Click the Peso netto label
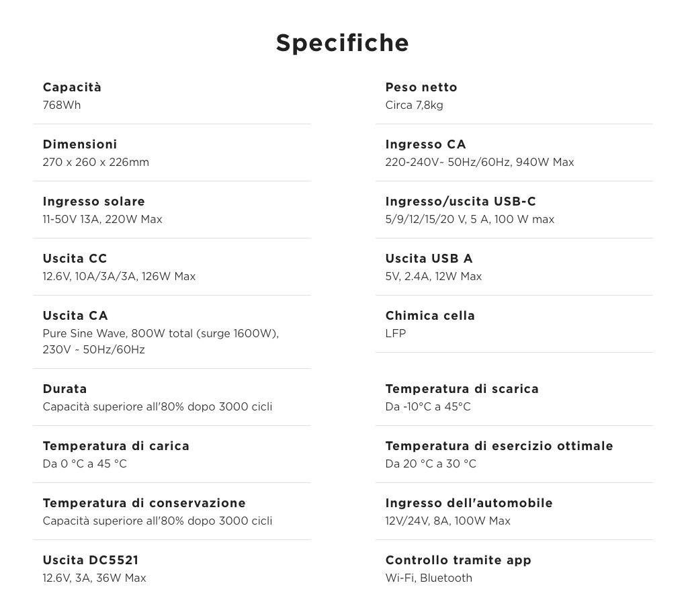This screenshot has height=616, width=686. pos(421,87)
